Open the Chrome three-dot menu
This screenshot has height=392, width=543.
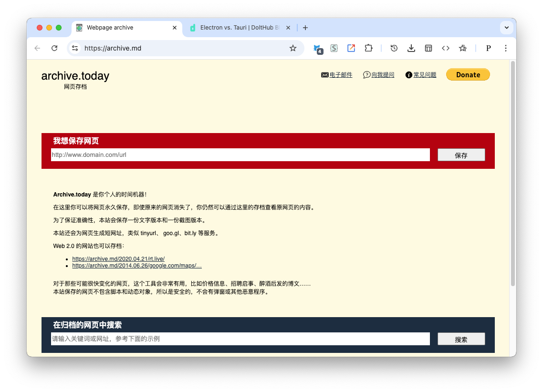point(506,48)
